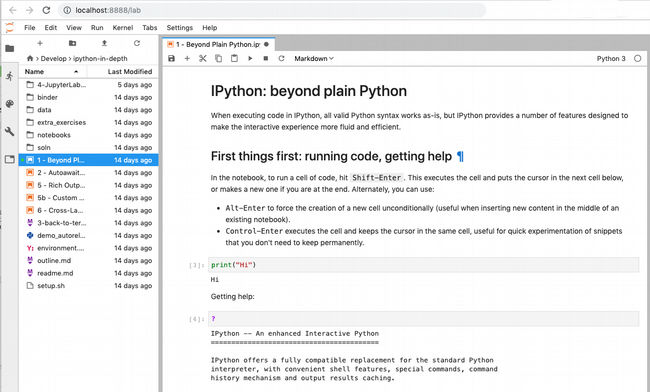Image resolution: width=650 pixels, height=392 pixels.
Task: Click into the print("Hi") code cell
Action: point(423,265)
